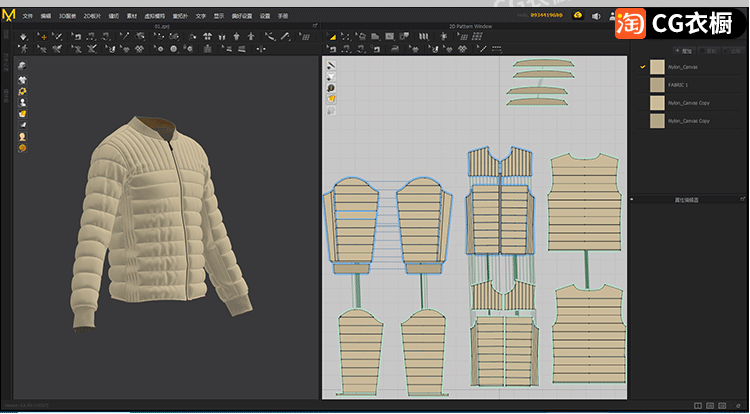This screenshot has height=414, width=750.
Task: Toggle the yellow checkmark beside Nylon_Canvas
Action: pyautogui.click(x=642, y=66)
